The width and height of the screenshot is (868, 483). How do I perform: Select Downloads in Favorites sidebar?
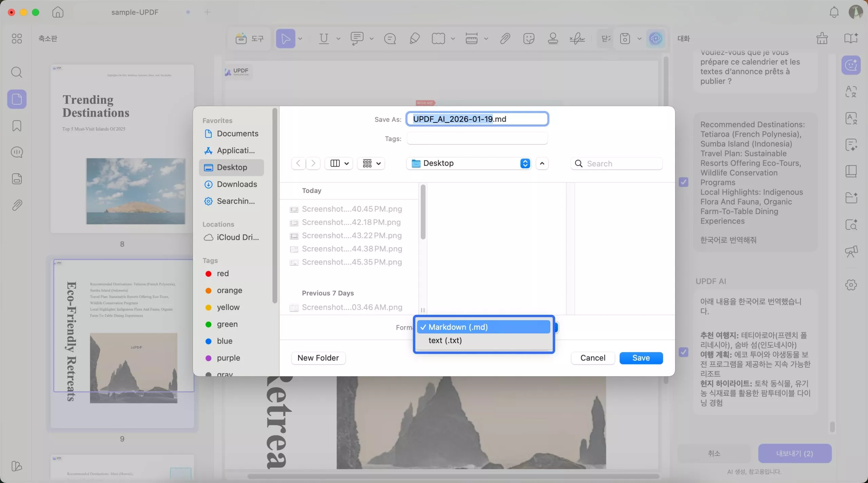pos(237,184)
